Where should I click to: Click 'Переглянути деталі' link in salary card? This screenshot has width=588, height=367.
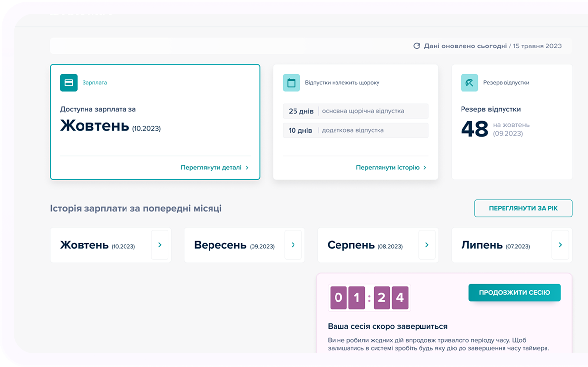pyautogui.click(x=214, y=168)
